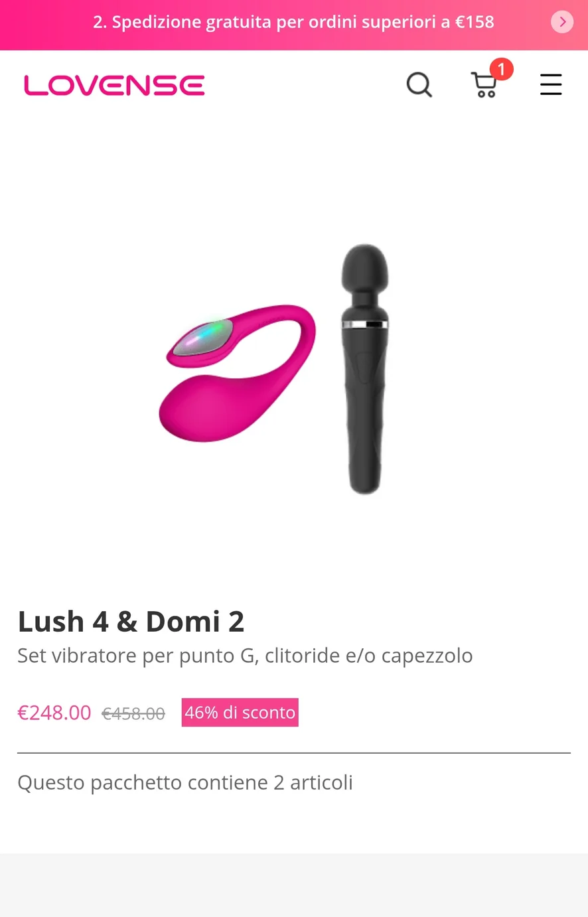Screen dimensions: 588x917
Task: Open the shopping cart icon
Action: [484, 85]
